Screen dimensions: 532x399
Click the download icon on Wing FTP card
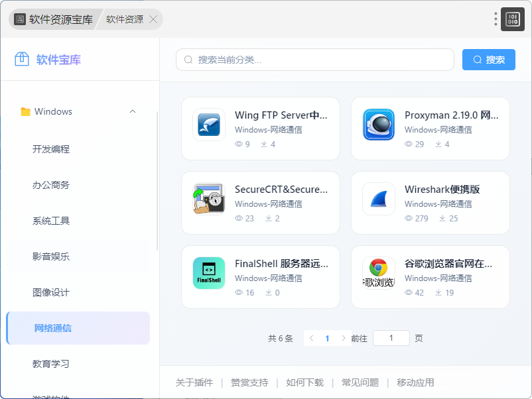pyautogui.click(x=264, y=144)
